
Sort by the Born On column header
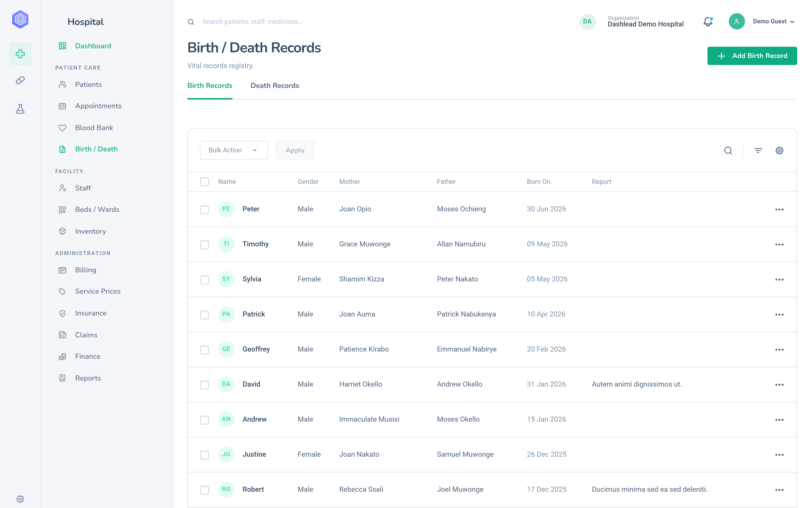538,181
